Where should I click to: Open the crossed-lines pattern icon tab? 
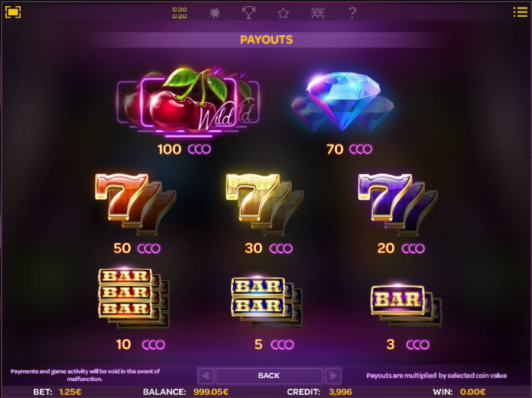(318, 13)
